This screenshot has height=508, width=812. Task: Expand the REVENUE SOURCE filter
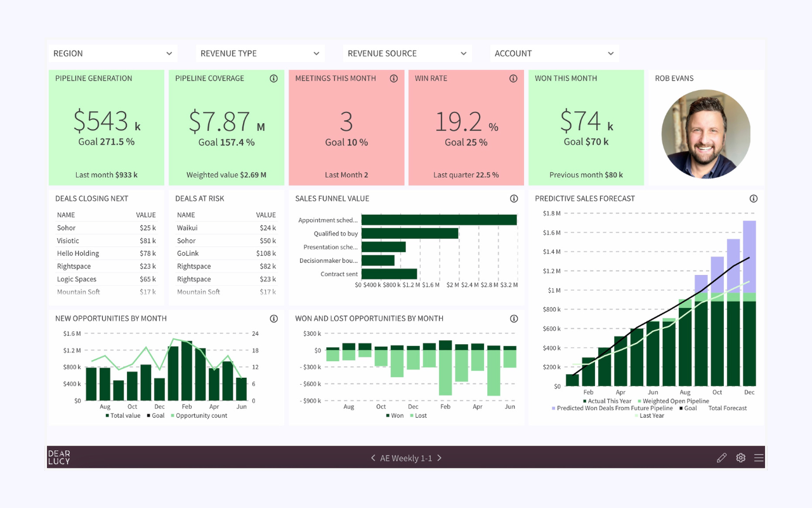[407, 53]
